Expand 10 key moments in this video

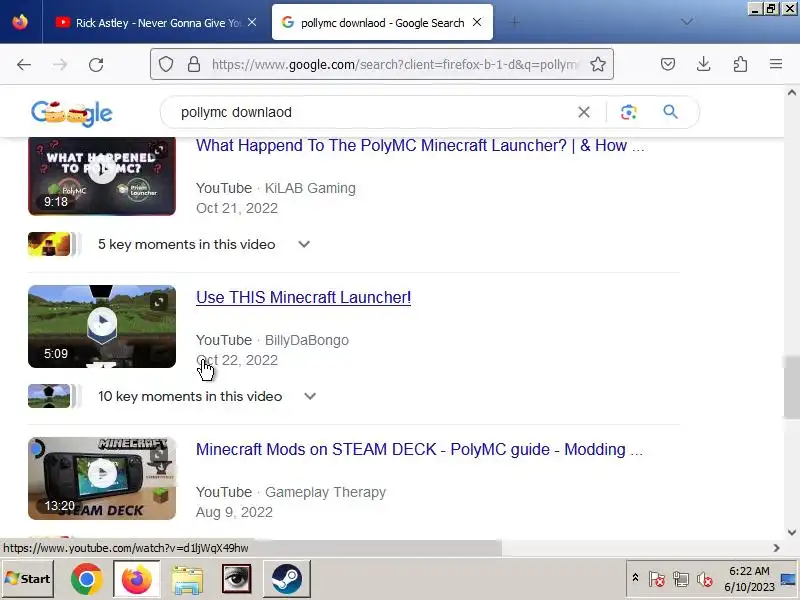coord(310,396)
